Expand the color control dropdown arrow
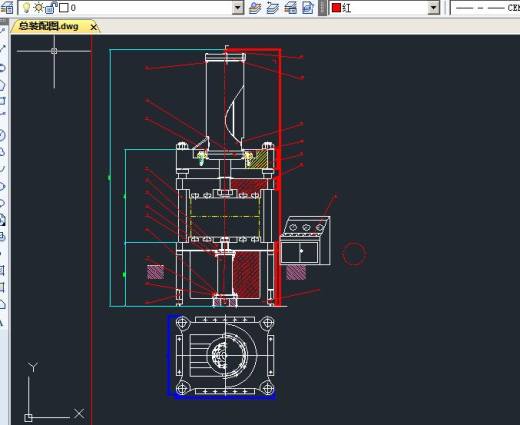The height and width of the screenshot is (425, 520). (433, 7)
